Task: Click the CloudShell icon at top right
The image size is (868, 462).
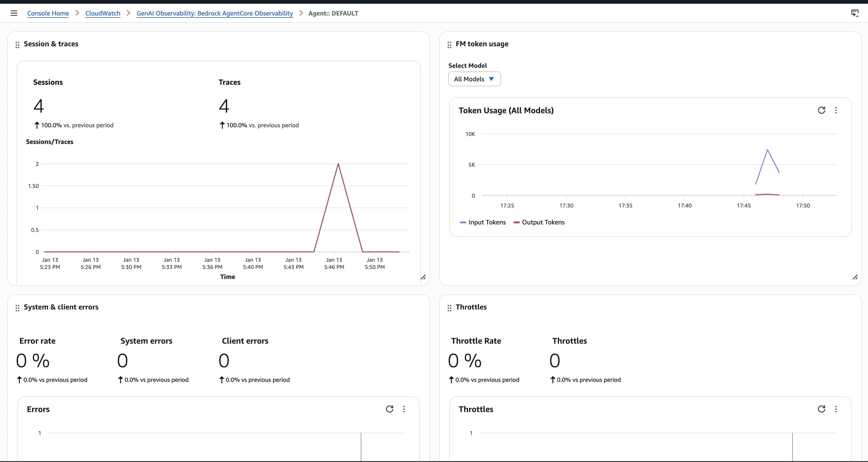Action: pos(854,13)
